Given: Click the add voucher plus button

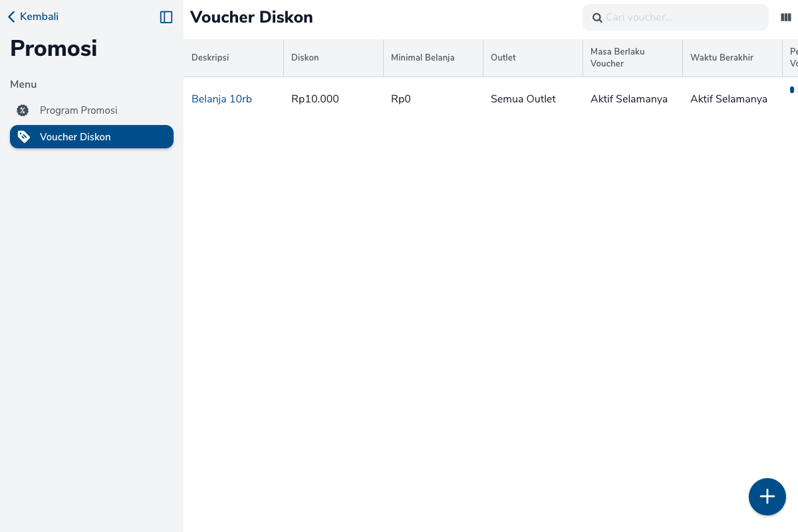Looking at the screenshot, I should 767,497.
